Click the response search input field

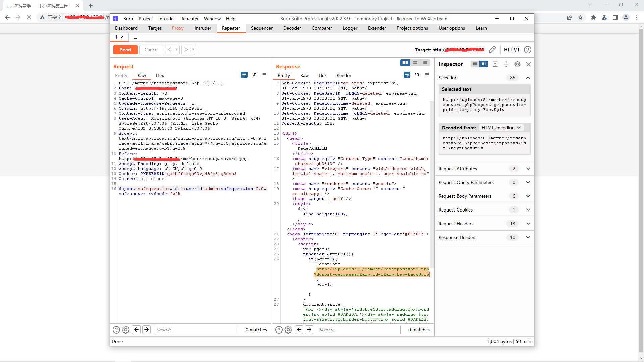tap(358, 330)
